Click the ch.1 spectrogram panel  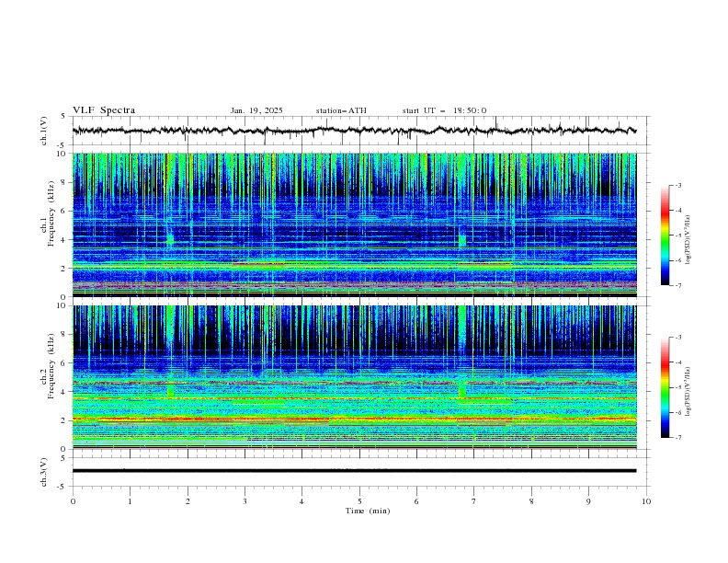(x=355, y=224)
